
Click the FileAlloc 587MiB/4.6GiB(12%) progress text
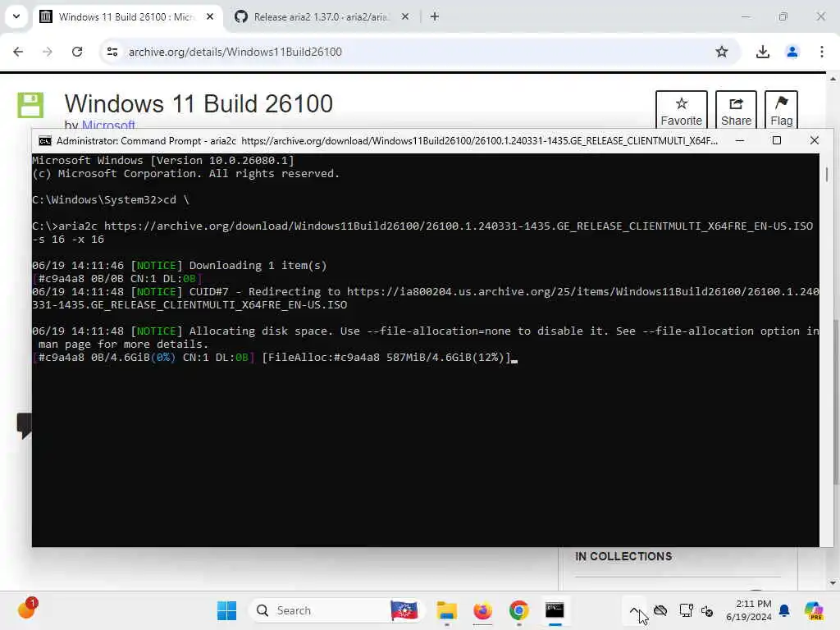[386, 358]
